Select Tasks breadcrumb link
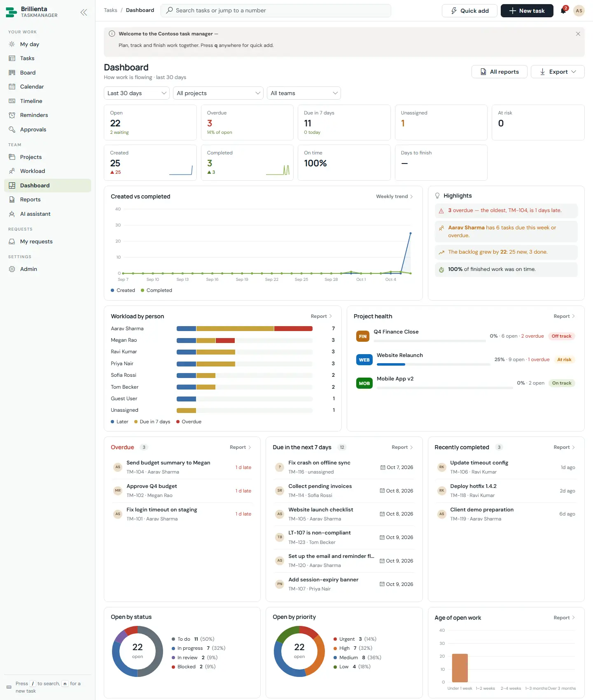Viewport: 593px width, 700px height. [110, 10]
